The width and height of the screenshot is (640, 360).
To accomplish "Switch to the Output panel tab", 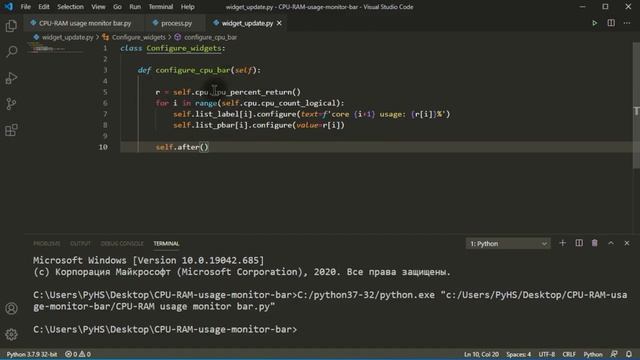I will [x=80, y=244].
